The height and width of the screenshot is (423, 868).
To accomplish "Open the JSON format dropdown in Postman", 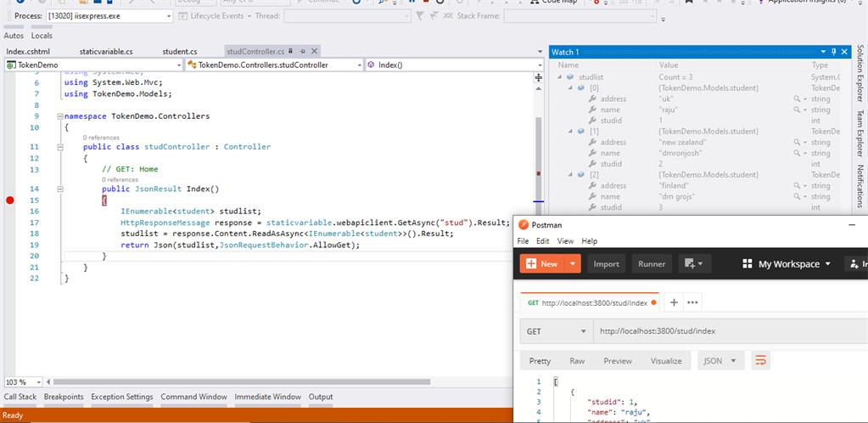I will coord(720,361).
